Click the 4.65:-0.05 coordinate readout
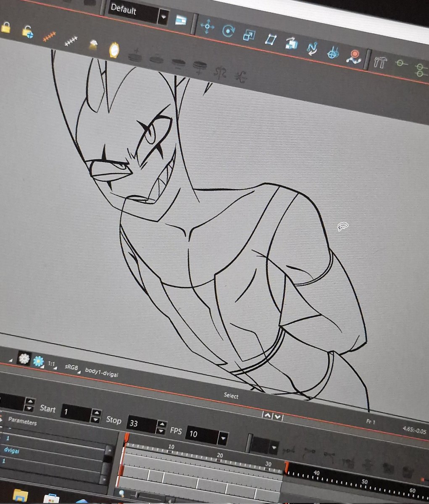The height and width of the screenshot is (504, 429). tap(414, 430)
